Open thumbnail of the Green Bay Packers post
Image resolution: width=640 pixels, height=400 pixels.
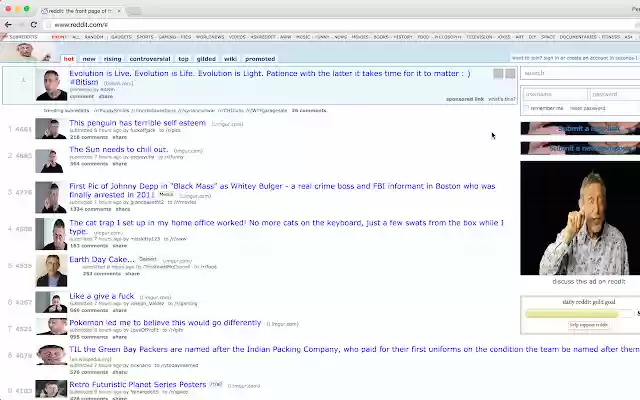click(x=51, y=355)
